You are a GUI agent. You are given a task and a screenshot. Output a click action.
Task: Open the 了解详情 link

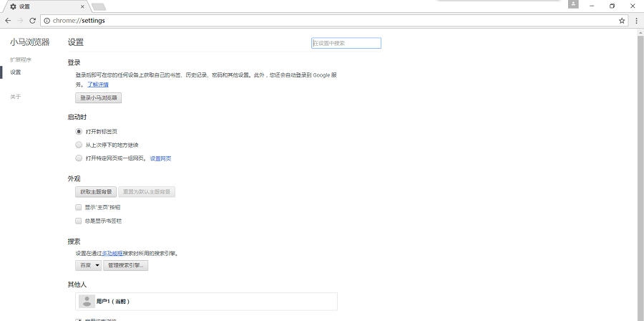(98, 85)
